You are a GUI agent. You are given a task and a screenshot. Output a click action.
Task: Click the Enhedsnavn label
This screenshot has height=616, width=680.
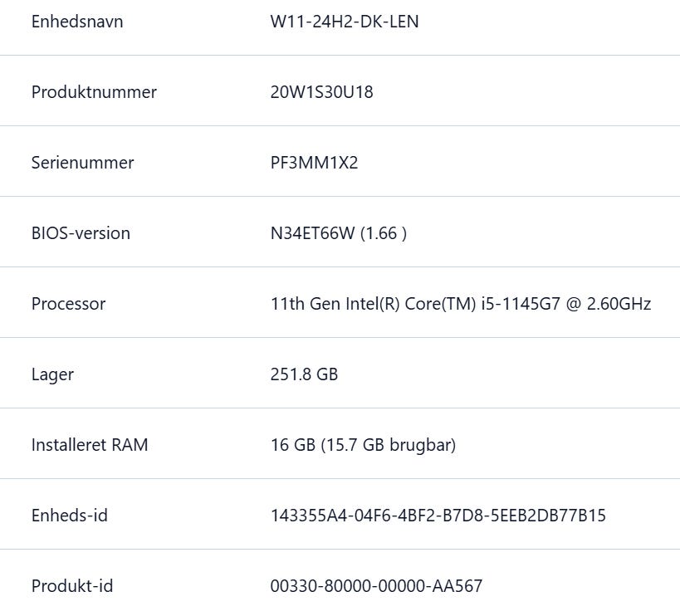coord(77,22)
